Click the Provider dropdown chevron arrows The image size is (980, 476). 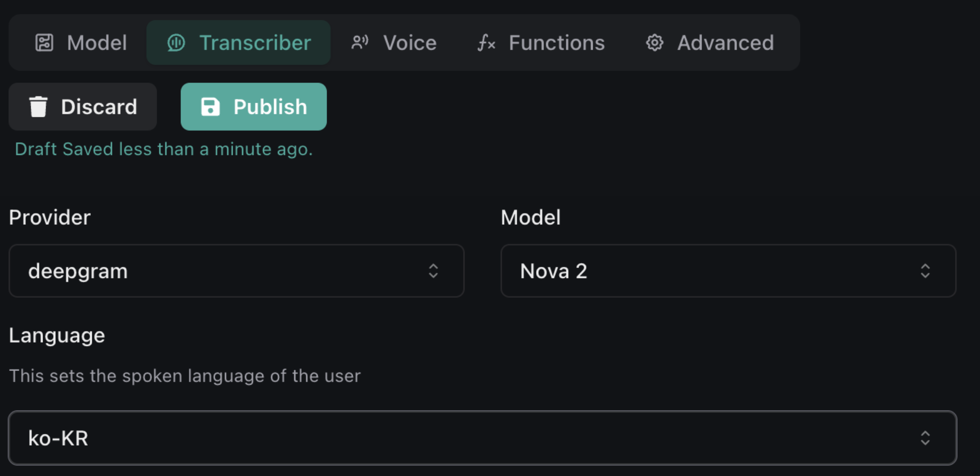pos(433,271)
